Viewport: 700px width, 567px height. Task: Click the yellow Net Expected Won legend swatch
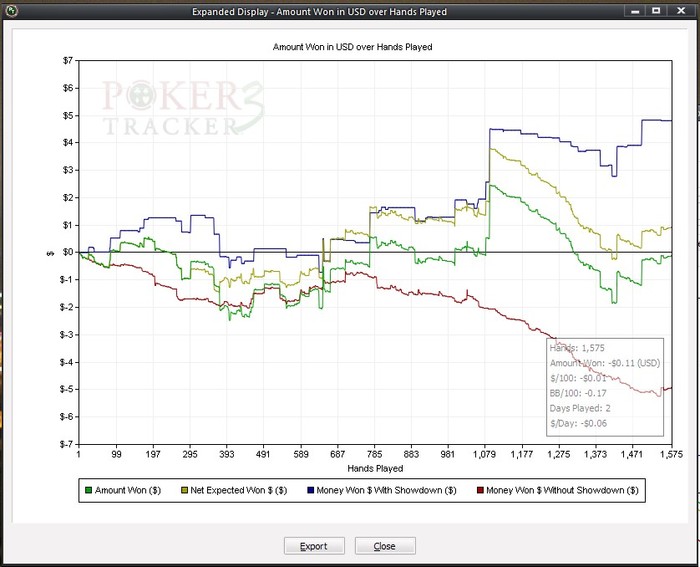coord(184,490)
